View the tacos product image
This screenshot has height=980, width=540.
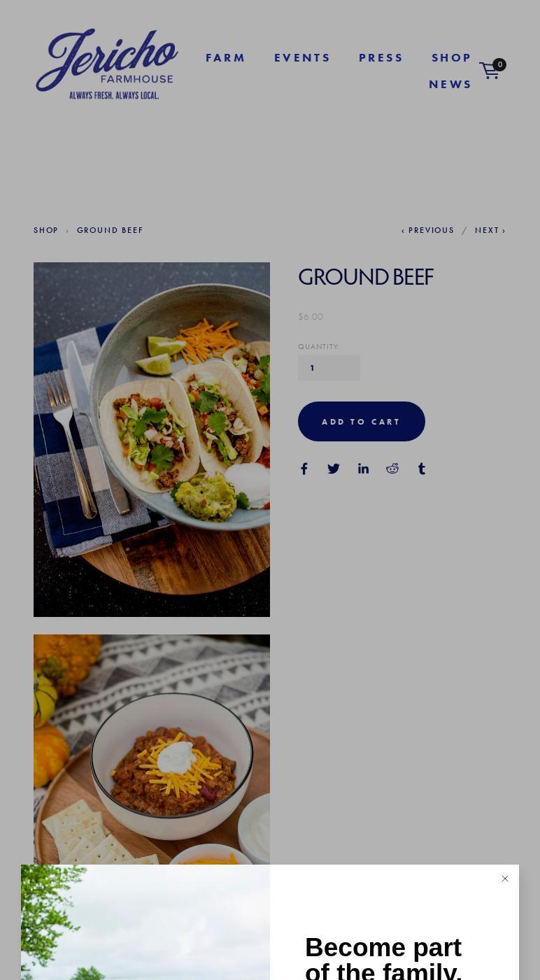click(x=152, y=439)
